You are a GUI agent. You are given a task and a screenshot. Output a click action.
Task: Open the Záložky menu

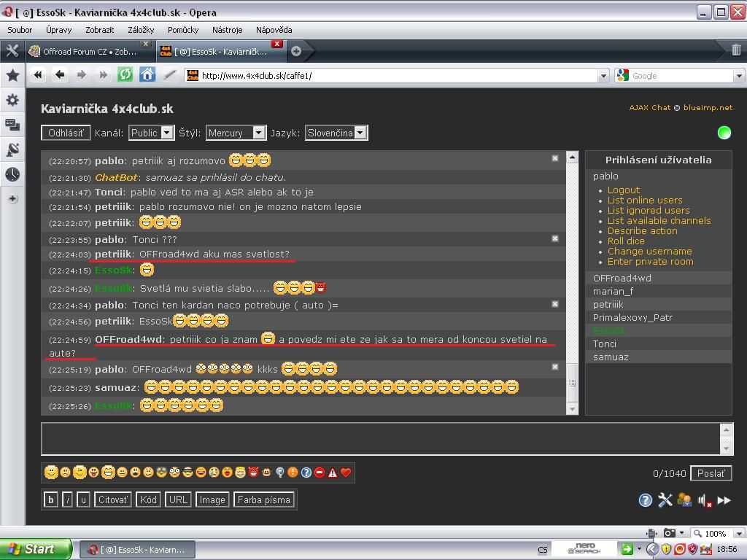[141, 29]
